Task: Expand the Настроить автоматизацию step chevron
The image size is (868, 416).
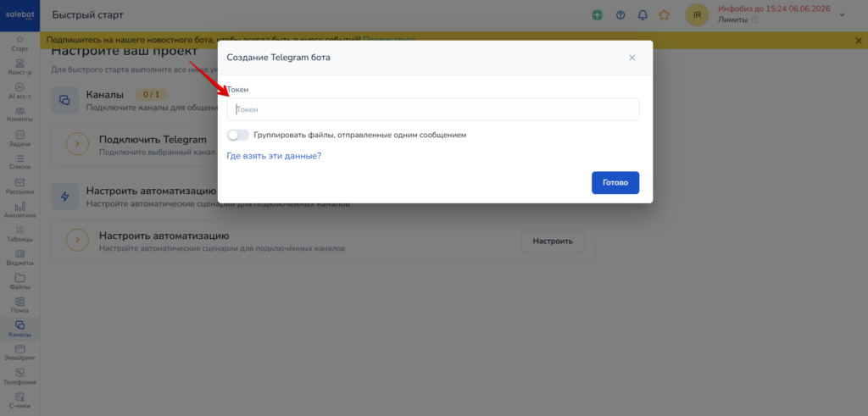Action: click(x=77, y=240)
